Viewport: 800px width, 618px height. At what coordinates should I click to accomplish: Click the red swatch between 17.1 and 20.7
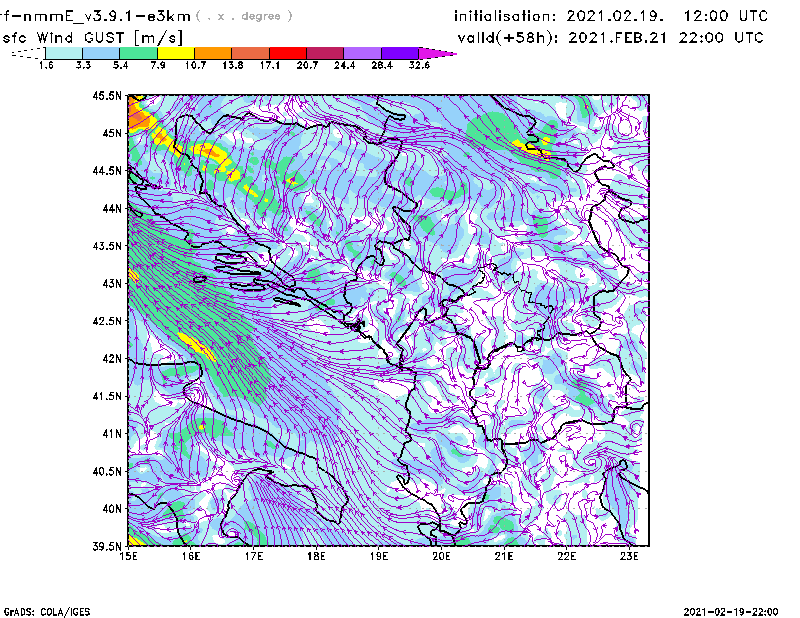point(288,53)
